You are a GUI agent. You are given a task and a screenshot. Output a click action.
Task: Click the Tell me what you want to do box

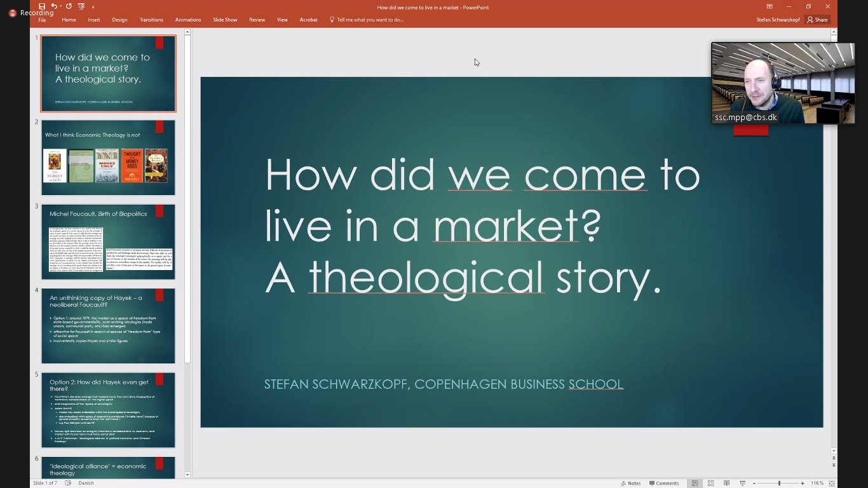[x=367, y=20]
